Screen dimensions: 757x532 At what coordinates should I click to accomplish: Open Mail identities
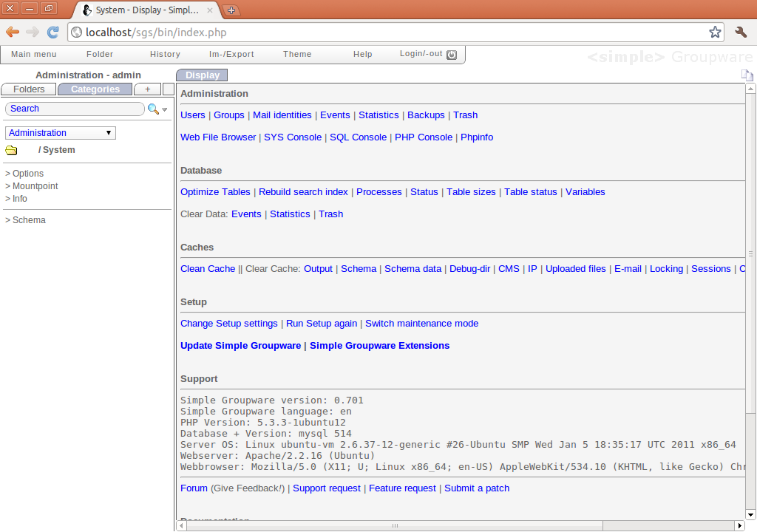(x=282, y=115)
